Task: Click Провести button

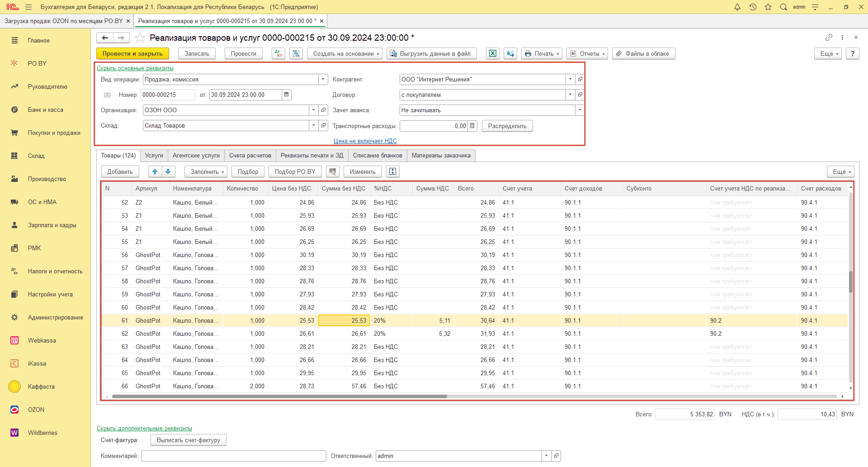Action: click(244, 53)
